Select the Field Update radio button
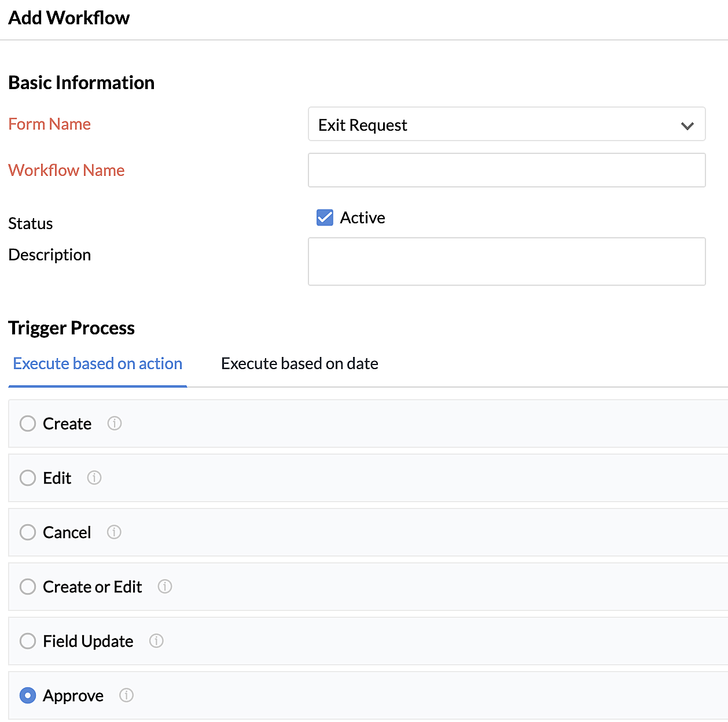Viewport: 728px width, 722px height. point(28,641)
